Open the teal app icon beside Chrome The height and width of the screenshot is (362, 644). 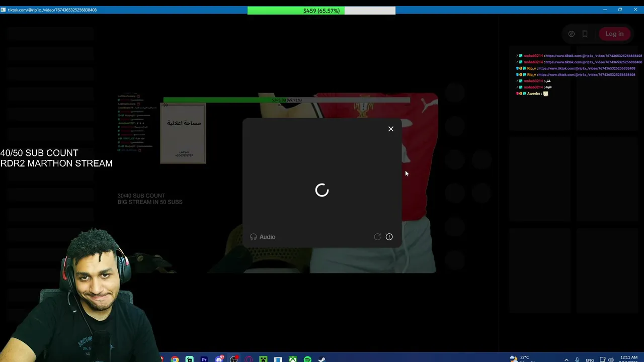click(x=189, y=359)
